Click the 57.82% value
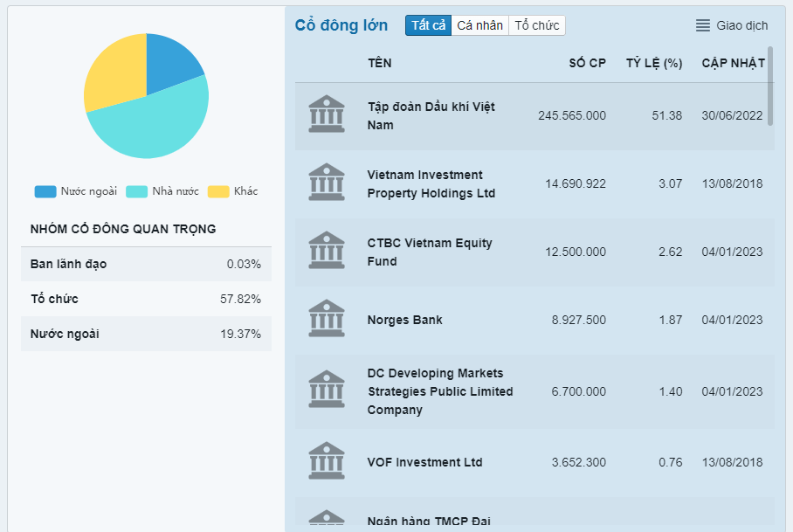Image resolution: width=793 pixels, height=532 pixels. point(241,300)
